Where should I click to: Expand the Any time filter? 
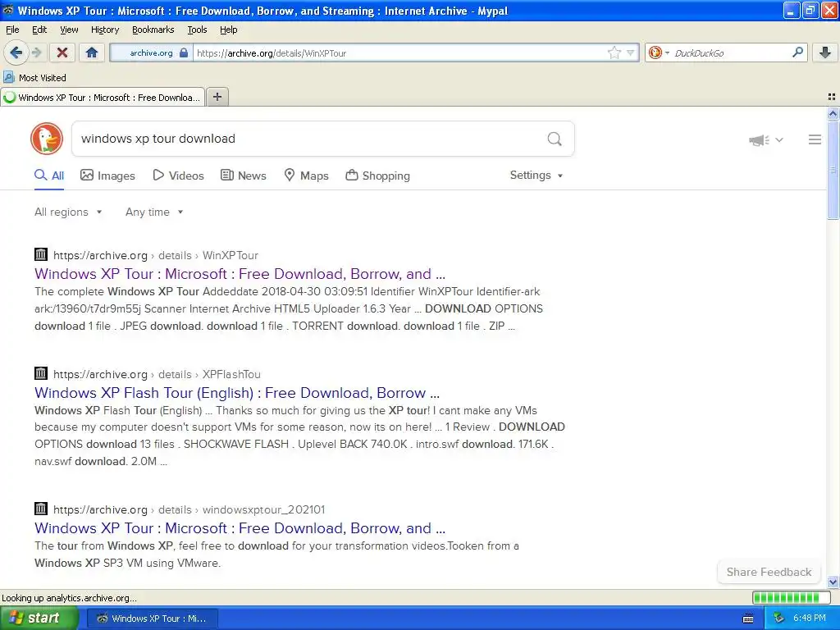click(154, 212)
